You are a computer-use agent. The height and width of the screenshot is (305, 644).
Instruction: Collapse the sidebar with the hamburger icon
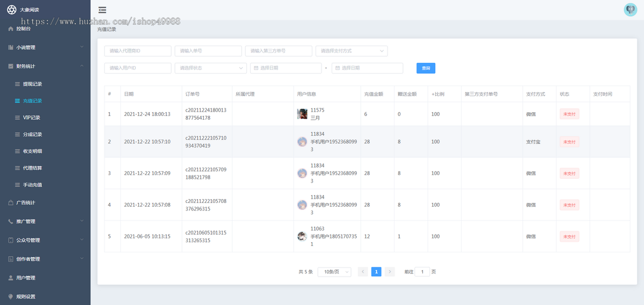[102, 10]
